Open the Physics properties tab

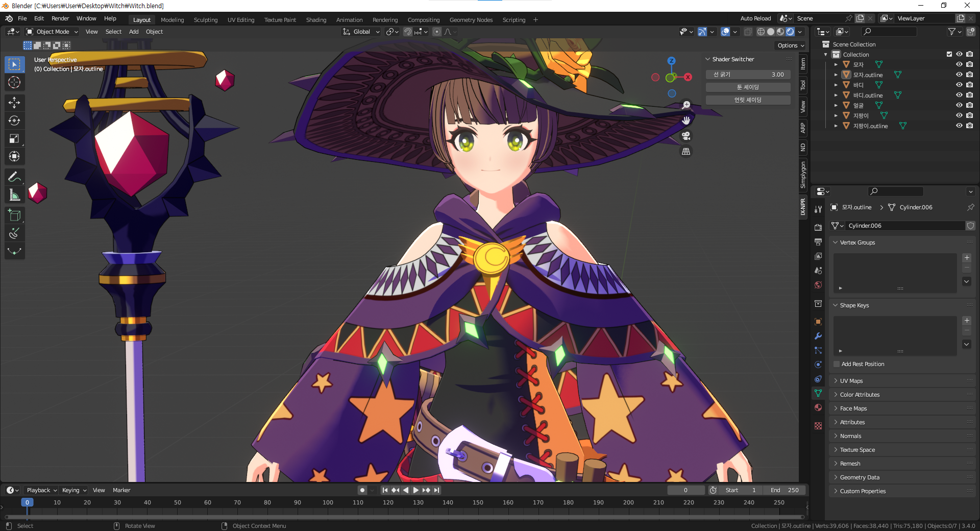pyautogui.click(x=818, y=365)
